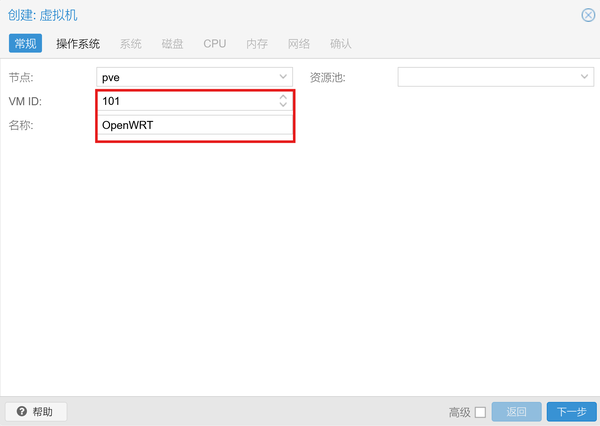Viewport: 600px width, 426px height.
Task: Click the 名称 field containing OpenWRT
Action: (x=195, y=125)
